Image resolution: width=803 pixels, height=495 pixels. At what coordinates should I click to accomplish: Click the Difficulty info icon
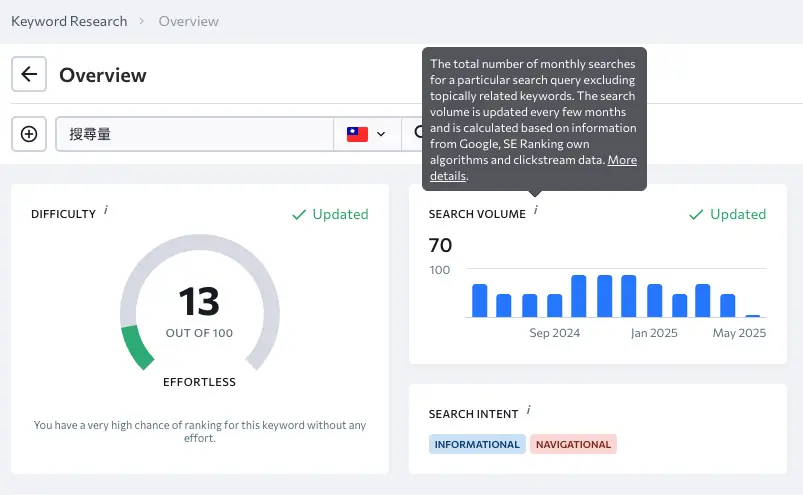[106, 211]
